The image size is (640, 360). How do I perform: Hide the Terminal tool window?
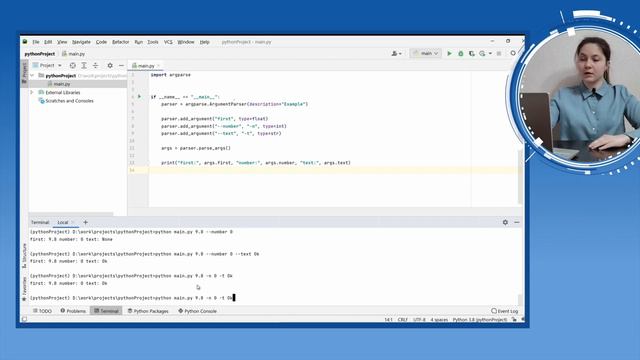517,222
